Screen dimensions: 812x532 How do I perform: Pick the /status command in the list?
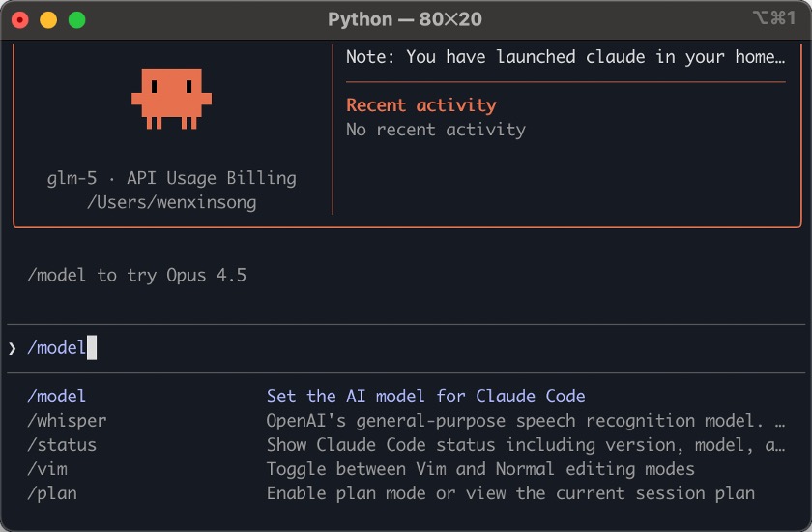point(62,445)
